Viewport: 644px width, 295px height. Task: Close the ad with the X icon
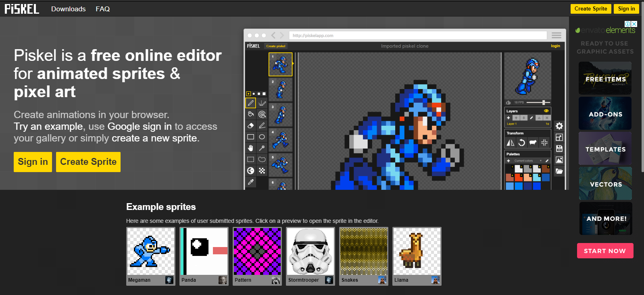(x=634, y=24)
